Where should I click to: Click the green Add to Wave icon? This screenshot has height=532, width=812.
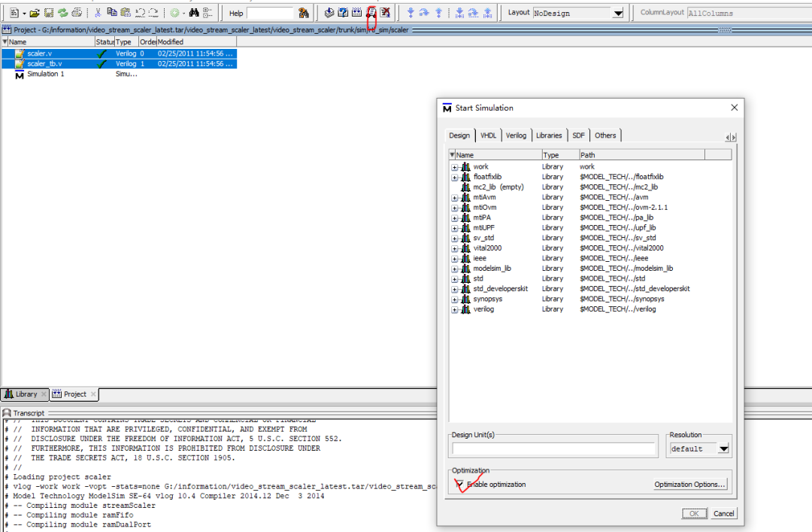pos(175,13)
